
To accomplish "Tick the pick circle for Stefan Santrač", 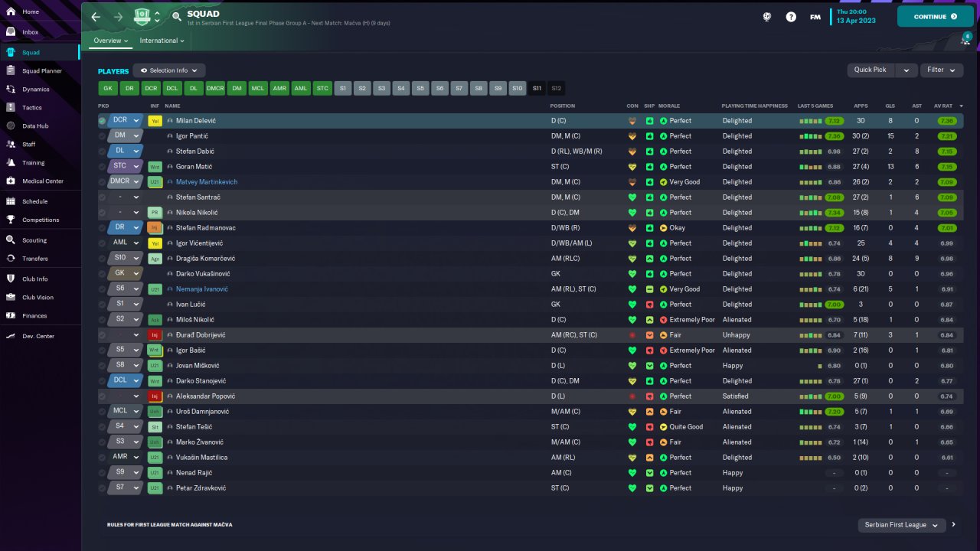I will tap(102, 197).
